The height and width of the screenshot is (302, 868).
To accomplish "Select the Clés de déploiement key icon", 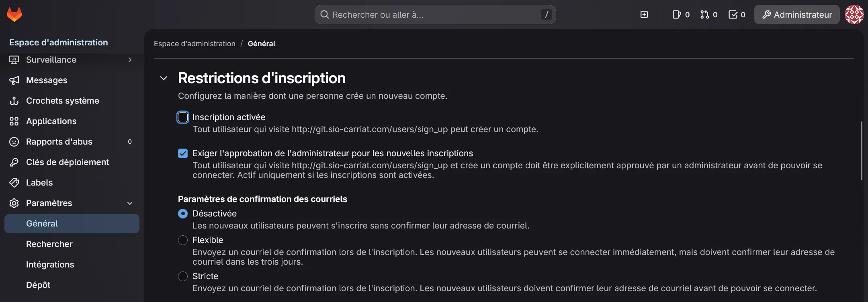I will pos(14,162).
